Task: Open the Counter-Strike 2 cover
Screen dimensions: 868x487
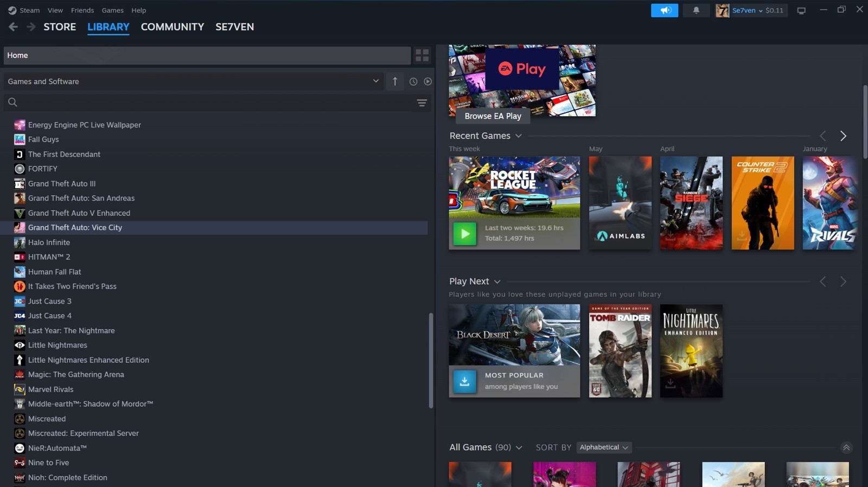Action: click(x=763, y=203)
